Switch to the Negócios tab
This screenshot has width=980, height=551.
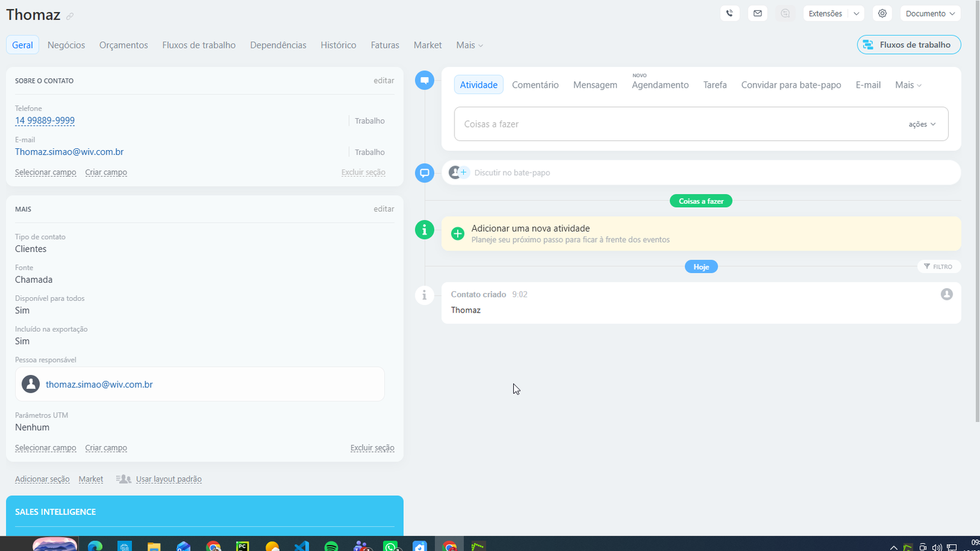pyautogui.click(x=66, y=45)
